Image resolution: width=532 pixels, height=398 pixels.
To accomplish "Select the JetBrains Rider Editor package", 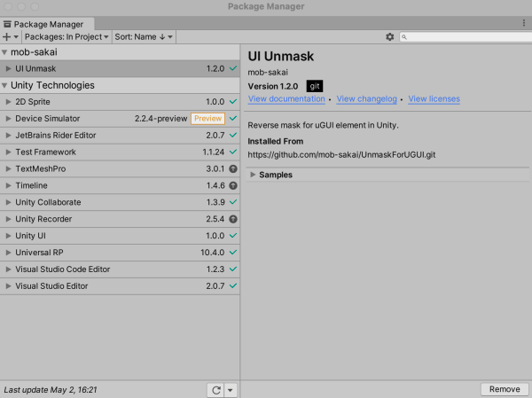I will (120, 135).
